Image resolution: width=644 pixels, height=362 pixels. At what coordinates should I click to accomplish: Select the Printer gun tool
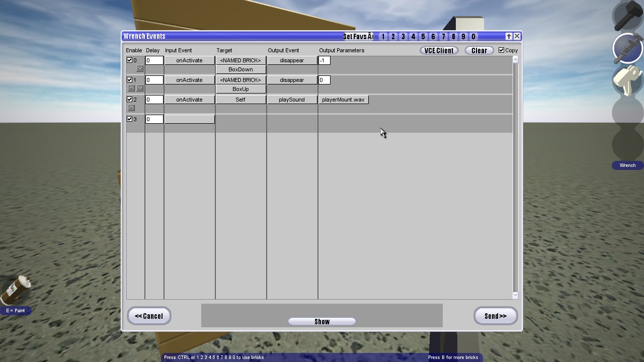[x=627, y=80]
